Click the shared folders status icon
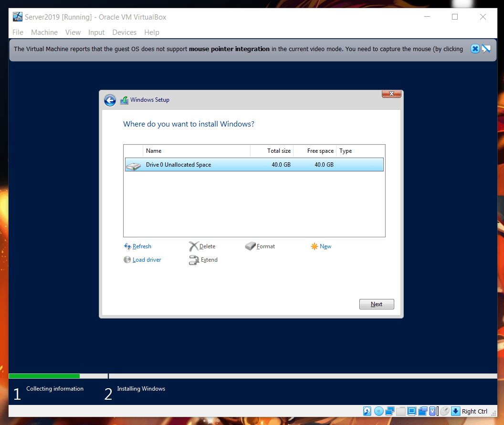 point(401,411)
